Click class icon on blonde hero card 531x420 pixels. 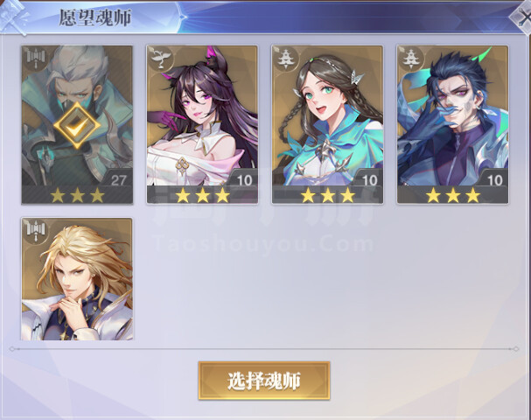36,231
